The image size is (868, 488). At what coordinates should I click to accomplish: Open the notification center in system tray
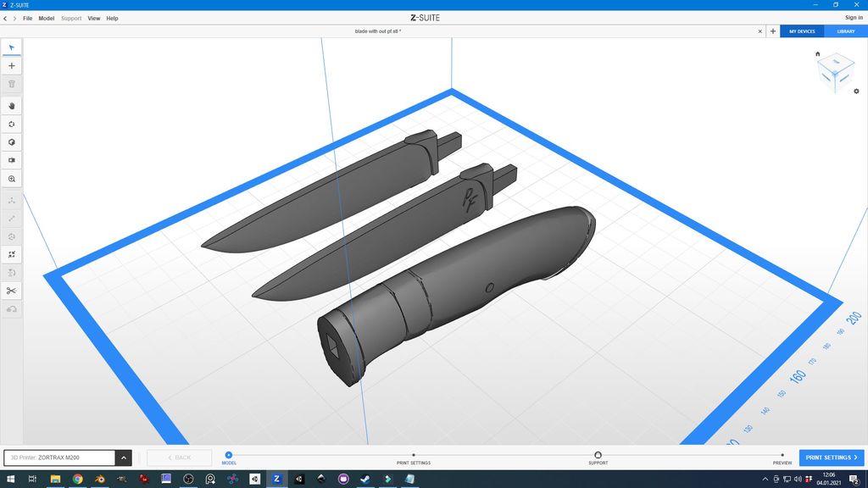pos(854,480)
